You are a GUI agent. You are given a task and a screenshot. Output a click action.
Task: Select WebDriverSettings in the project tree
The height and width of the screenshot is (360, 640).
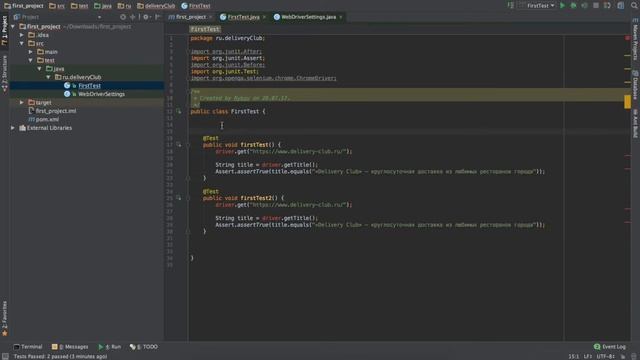click(x=101, y=94)
